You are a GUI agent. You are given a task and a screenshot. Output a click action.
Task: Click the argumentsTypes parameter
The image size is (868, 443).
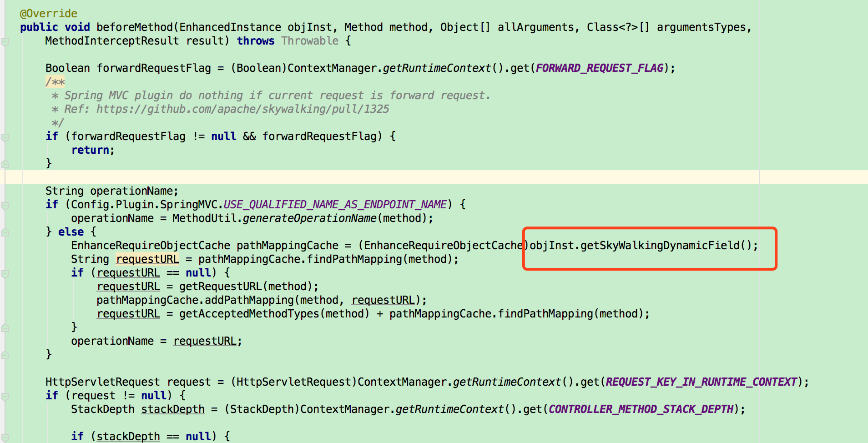[701, 27]
